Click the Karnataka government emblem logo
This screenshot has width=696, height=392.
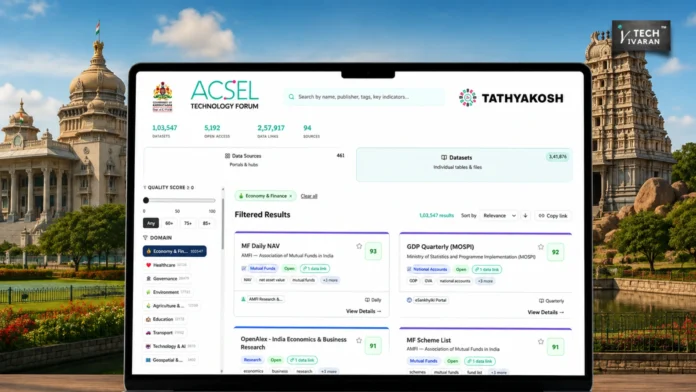click(x=162, y=97)
